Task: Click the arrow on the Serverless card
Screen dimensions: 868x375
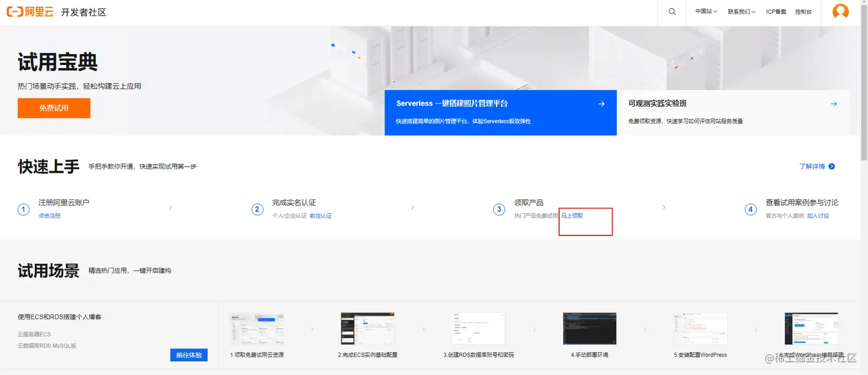Action: pyautogui.click(x=602, y=104)
